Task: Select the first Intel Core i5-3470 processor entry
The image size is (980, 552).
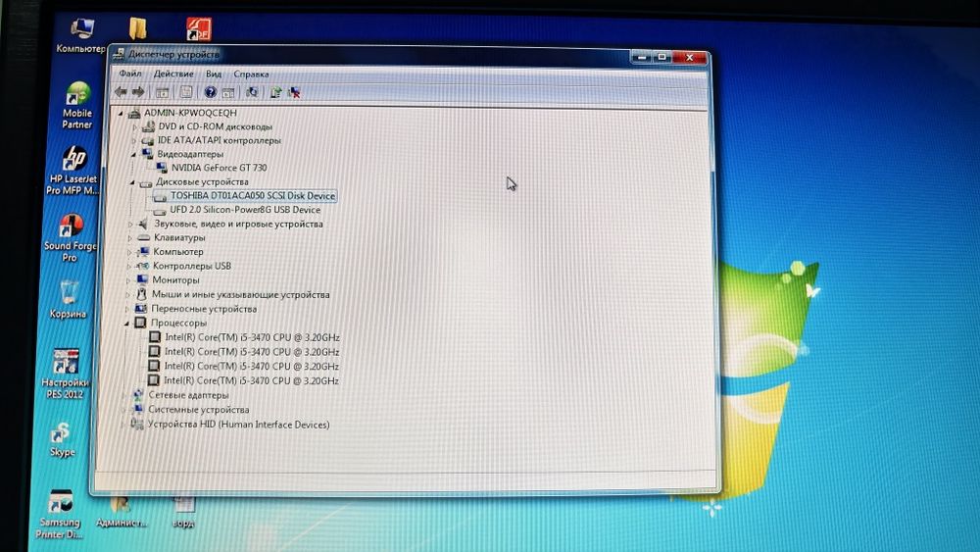Action: (x=252, y=337)
